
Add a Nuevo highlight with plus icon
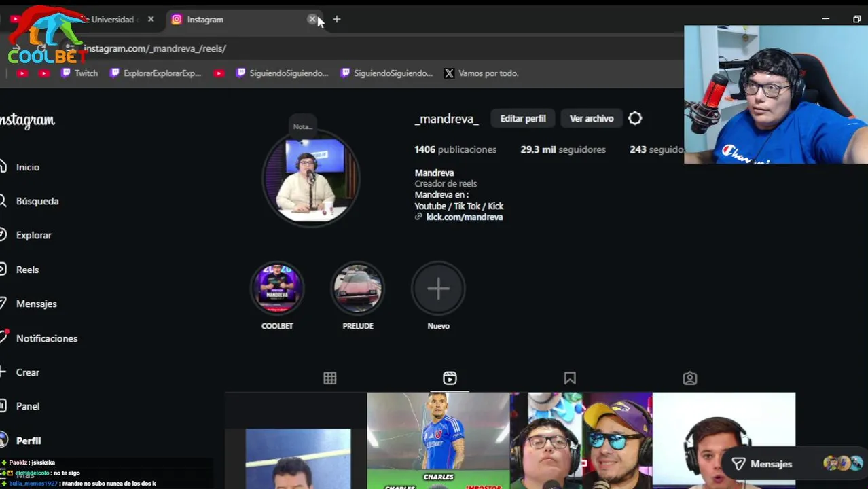pos(438,289)
